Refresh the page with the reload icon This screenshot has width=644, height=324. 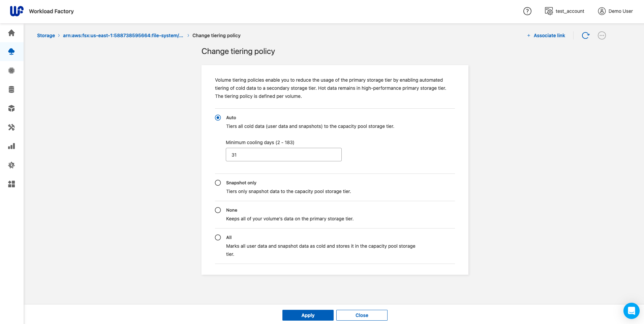pyautogui.click(x=586, y=35)
